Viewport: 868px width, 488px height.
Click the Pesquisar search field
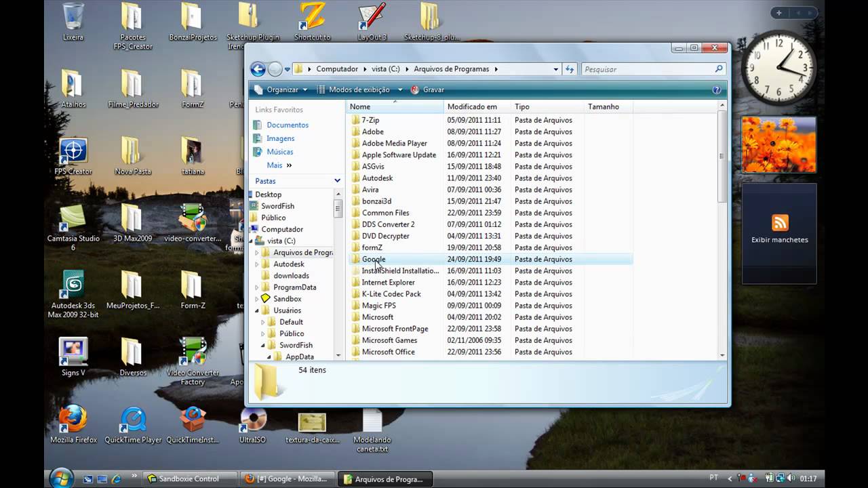[x=653, y=69]
